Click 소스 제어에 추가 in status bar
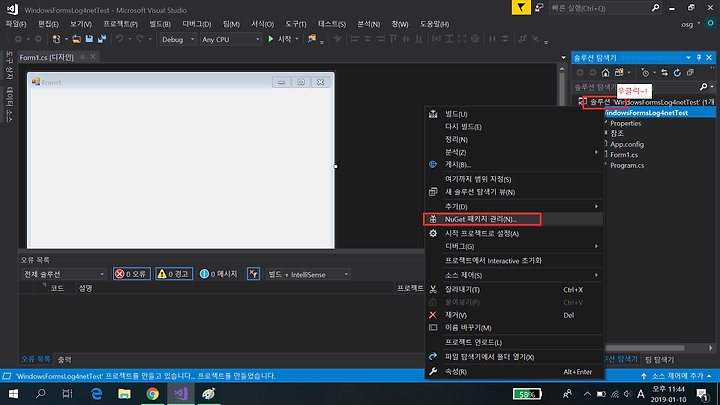Screen dimensions: 720x405 678,376
